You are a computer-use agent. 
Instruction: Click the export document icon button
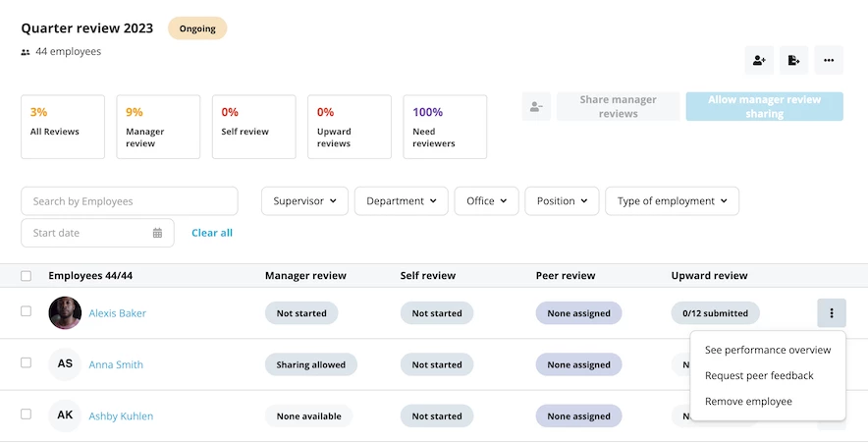pyautogui.click(x=793, y=60)
